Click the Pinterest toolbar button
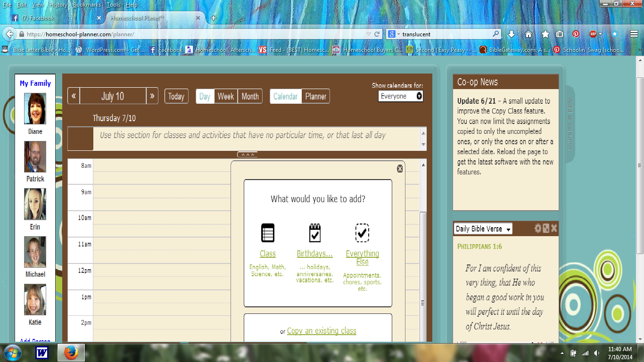Viewport: 644px width, 362px height. 576,34
